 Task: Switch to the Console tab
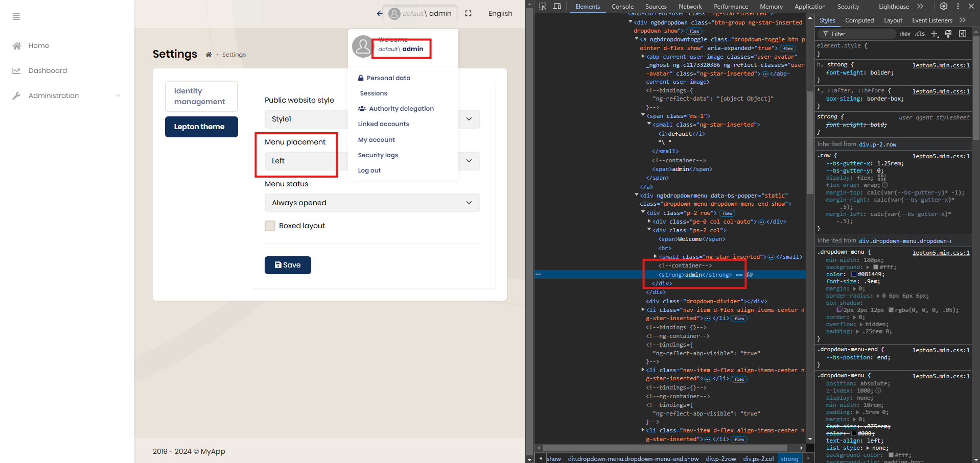[x=622, y=7]
